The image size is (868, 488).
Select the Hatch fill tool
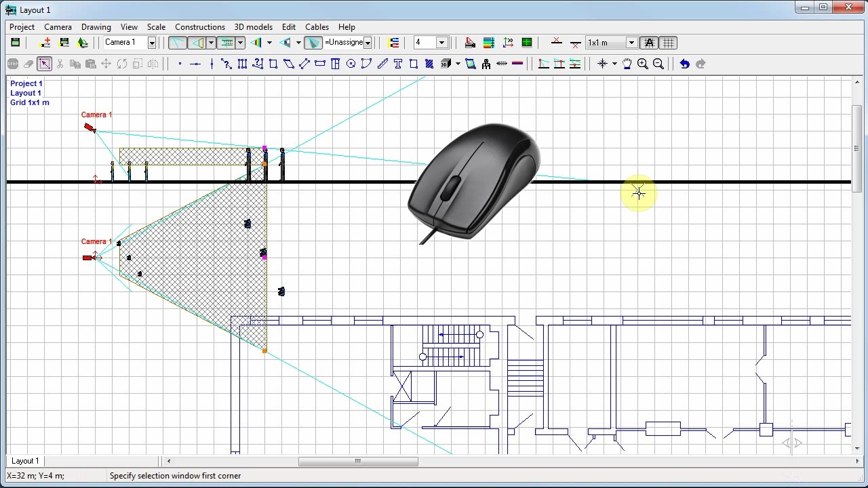tap(429, 64)
